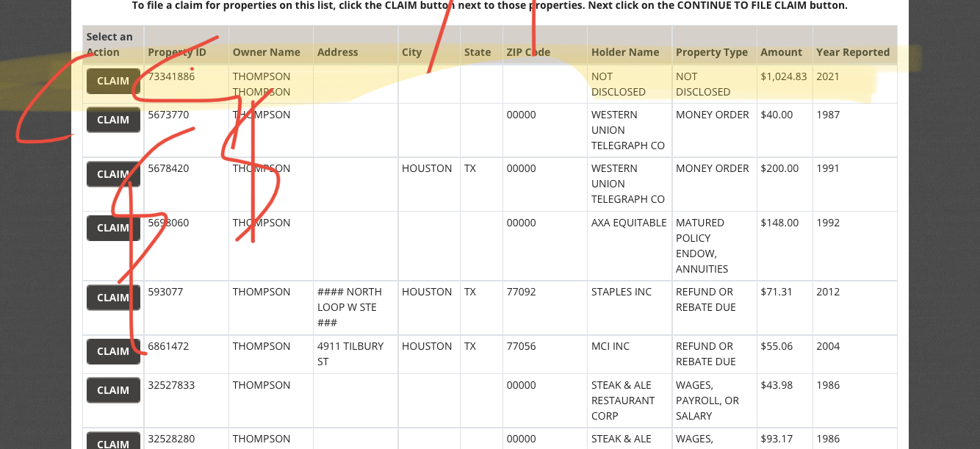Click the $200.00 amount
The height and width of the screenshot is (449, 980).
(779, 168)
